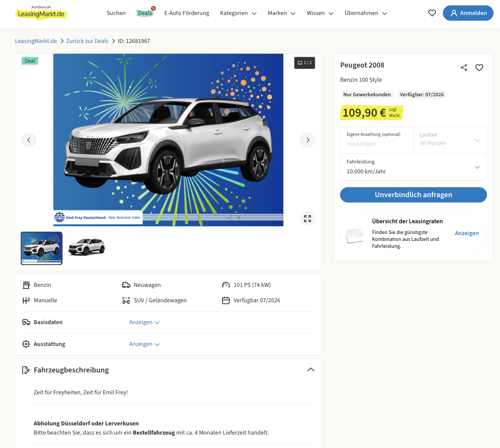The height and width of the screenshot is (448, 500).
Task: Collapse the Fahrzeugbeschreibung section
Action: pos(311,370)
